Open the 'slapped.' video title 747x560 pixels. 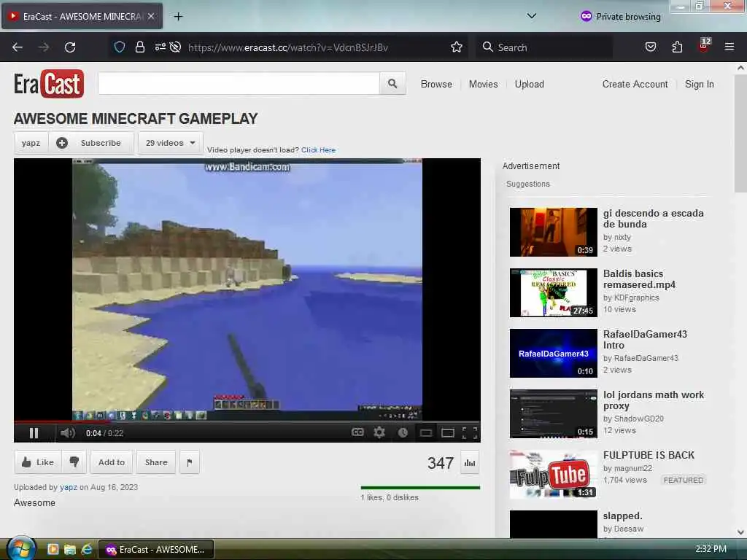point(623,516)
